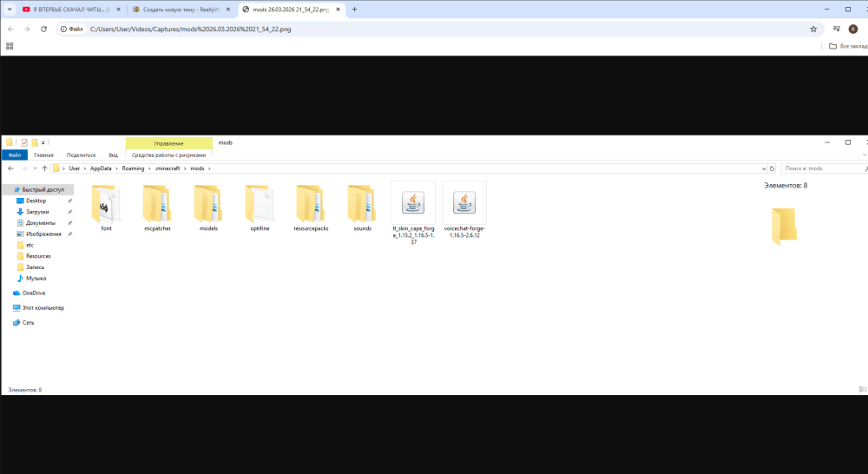Viewport: 868px width, 474px height.
Task: Go up one folder level in Explorer
Action: 45,168
